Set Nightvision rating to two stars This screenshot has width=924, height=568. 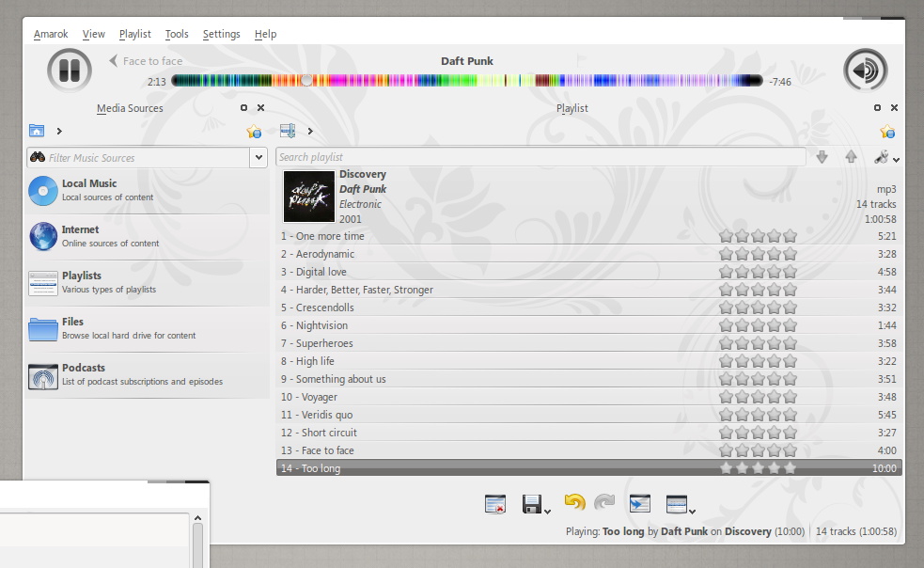(742, 325)
